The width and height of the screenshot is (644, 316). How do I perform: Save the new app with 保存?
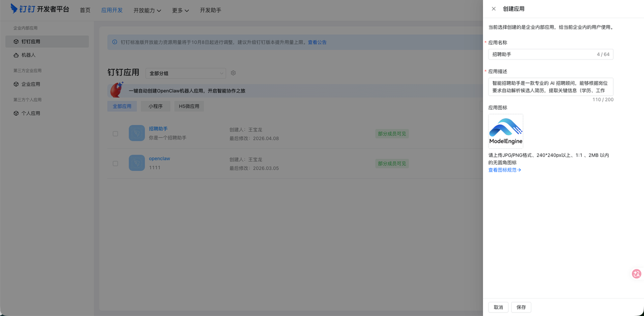(x=521, y=307)
